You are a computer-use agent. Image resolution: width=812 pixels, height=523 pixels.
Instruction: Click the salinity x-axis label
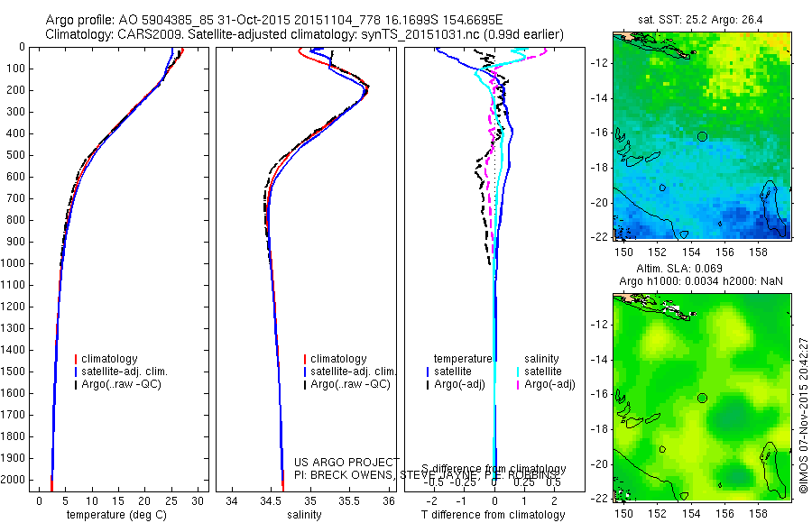coord(305,515)
